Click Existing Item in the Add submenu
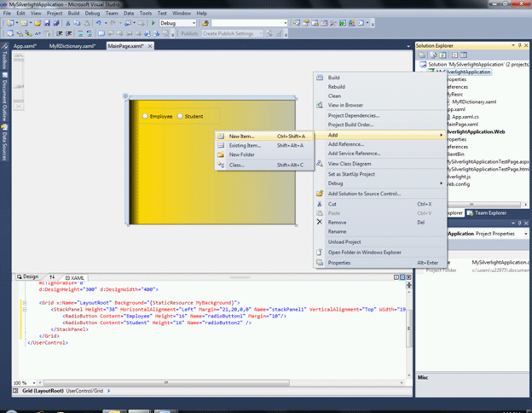532x413 pixels. (245, 145)
